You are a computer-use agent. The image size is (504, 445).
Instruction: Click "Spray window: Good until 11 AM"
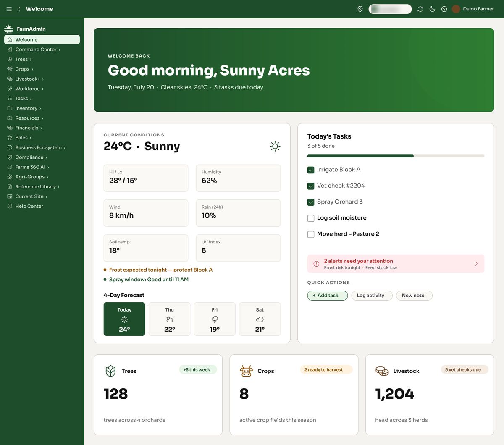point(149,280)
